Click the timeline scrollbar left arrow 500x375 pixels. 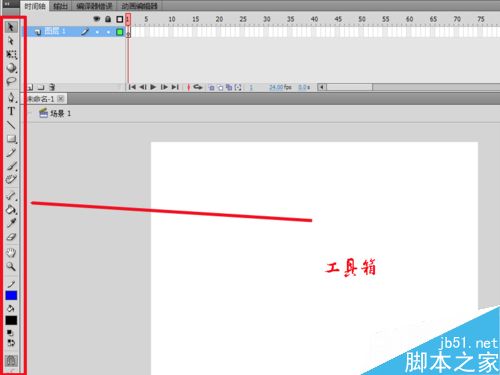(x=322, y=87)
